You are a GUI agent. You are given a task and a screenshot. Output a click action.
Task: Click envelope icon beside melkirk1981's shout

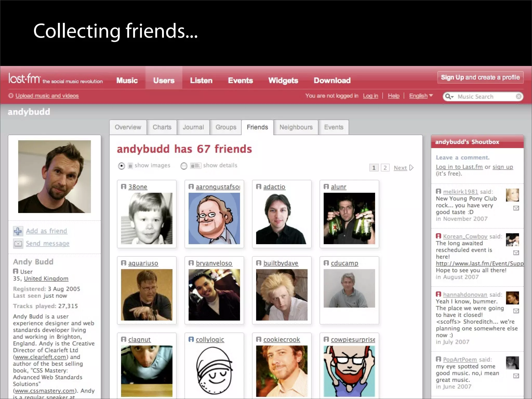tap(516, 208)
